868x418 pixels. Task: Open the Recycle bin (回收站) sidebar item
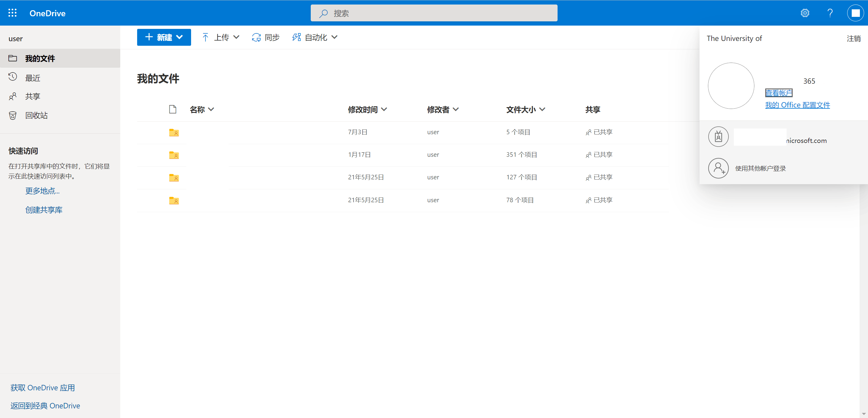click(x=36, y=116)
